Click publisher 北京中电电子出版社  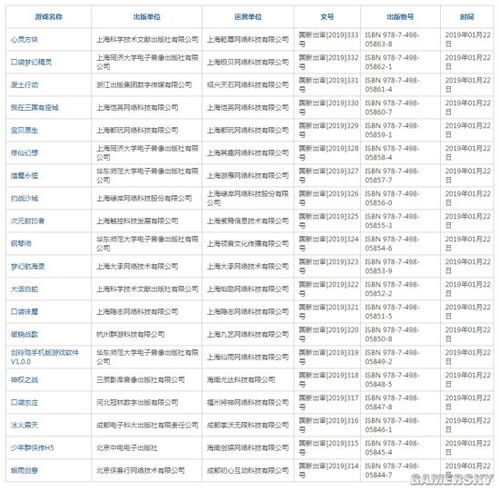coord(127,448)
